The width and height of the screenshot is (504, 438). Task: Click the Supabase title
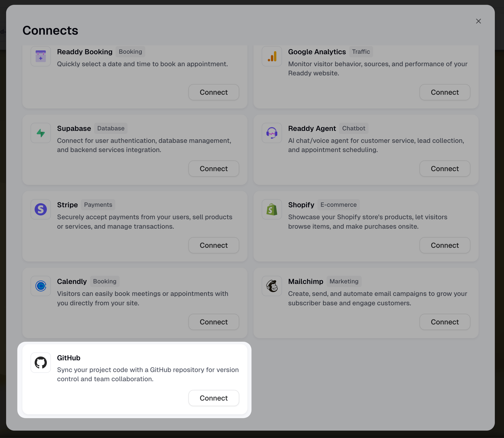pos(74,128)
